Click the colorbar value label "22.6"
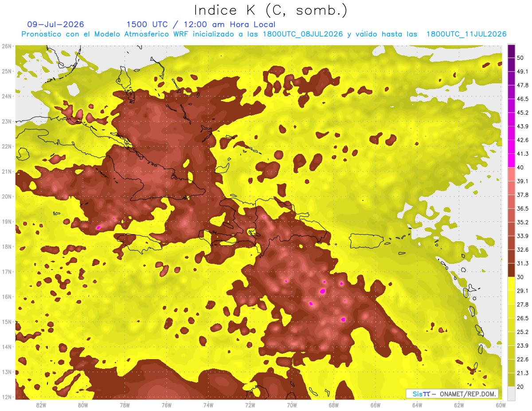The height and width of the screenshot is (411, 532). pyautogui.click(x=523, y=360)
